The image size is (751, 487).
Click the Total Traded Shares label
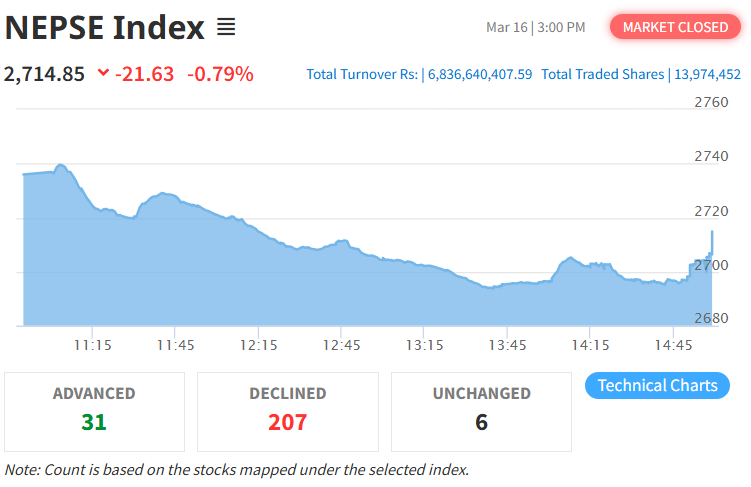pyautogui.click(x=602, y=74)
